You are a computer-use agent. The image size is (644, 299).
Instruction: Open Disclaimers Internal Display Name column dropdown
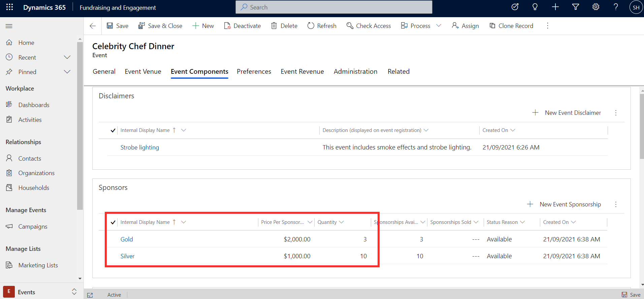tap(184, 130)
